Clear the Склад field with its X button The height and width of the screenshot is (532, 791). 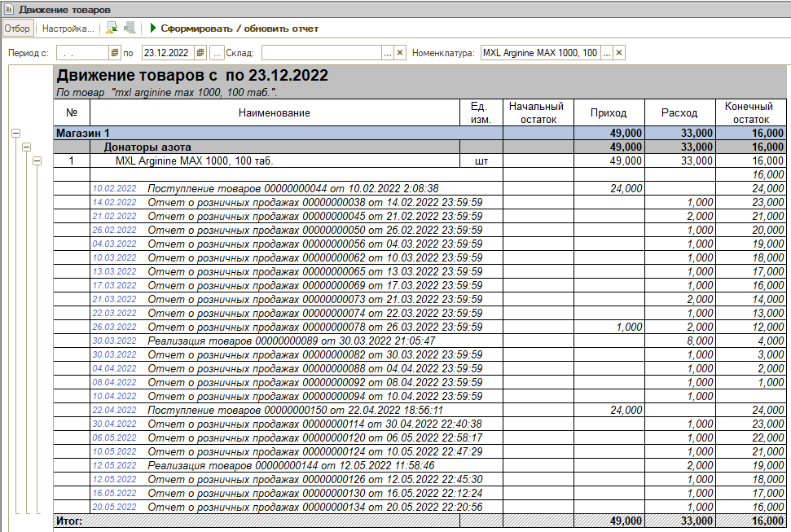pyautogui.click(x=399, y=53)
